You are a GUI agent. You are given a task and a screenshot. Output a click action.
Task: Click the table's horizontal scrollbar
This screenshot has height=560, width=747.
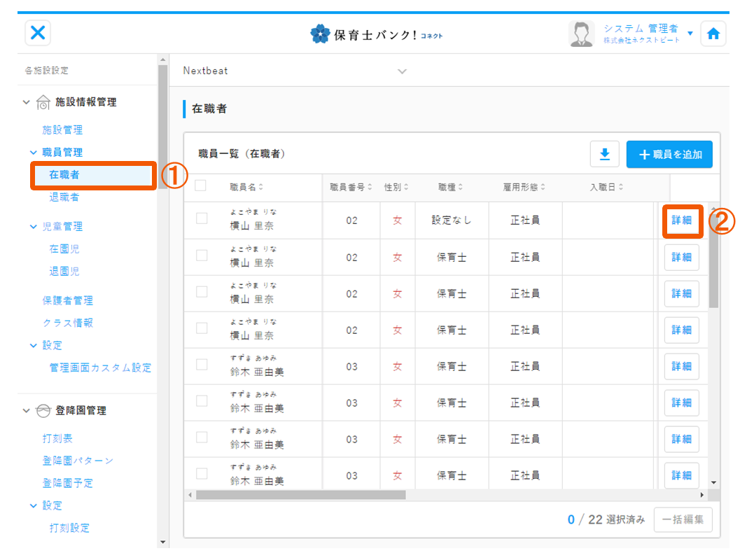pyautogui.click(x=301, y=495)
